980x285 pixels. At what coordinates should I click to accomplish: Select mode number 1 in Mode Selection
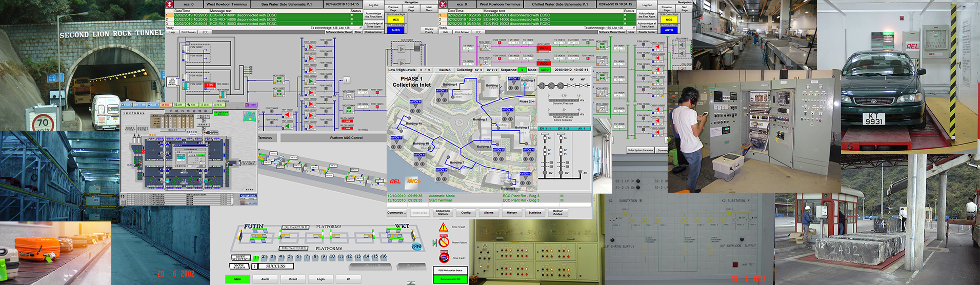[255, 258]
